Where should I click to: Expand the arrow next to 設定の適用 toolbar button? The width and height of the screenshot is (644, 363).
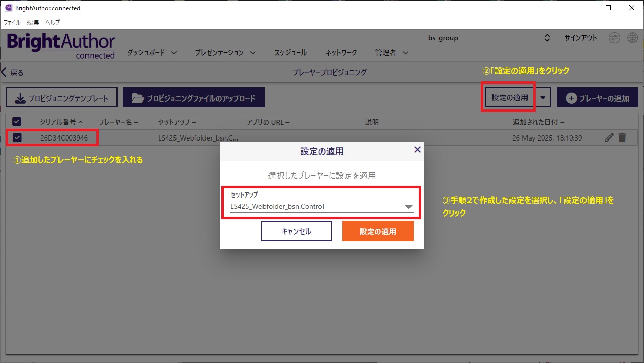pos(544,97)
